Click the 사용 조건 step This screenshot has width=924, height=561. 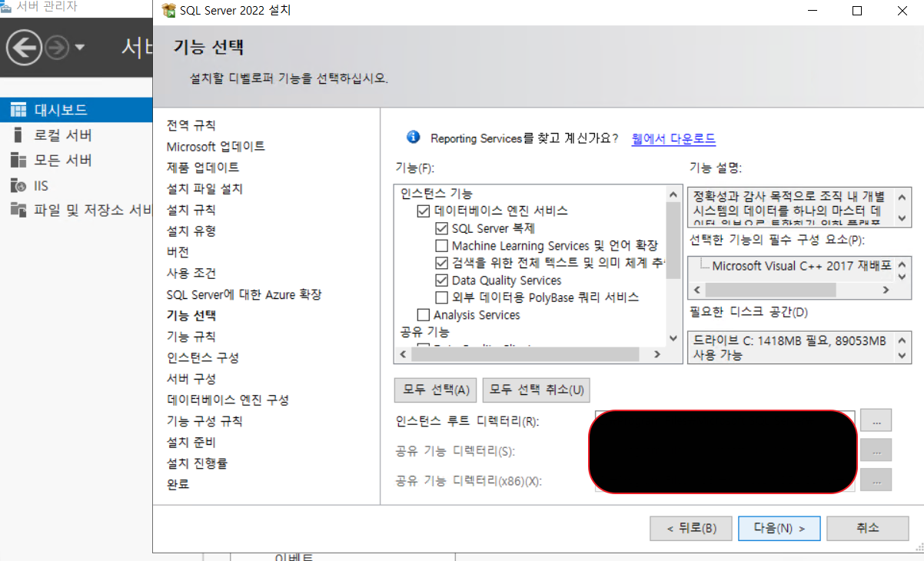pyautogui.click(x=191, y=273)
